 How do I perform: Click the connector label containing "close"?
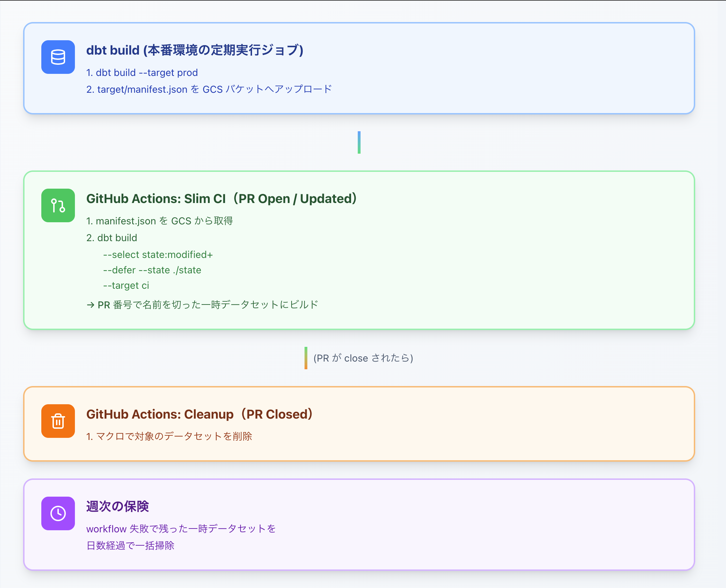click(363, 358)
